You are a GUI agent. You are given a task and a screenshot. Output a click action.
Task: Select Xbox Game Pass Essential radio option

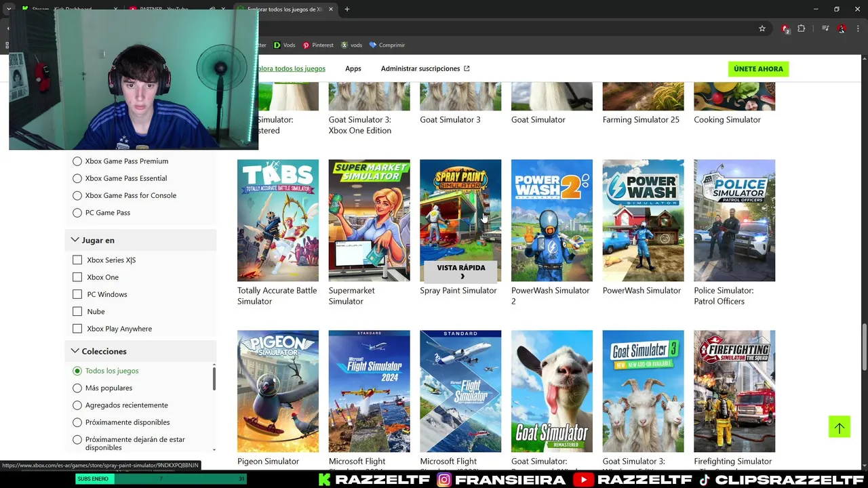[77, 178]
